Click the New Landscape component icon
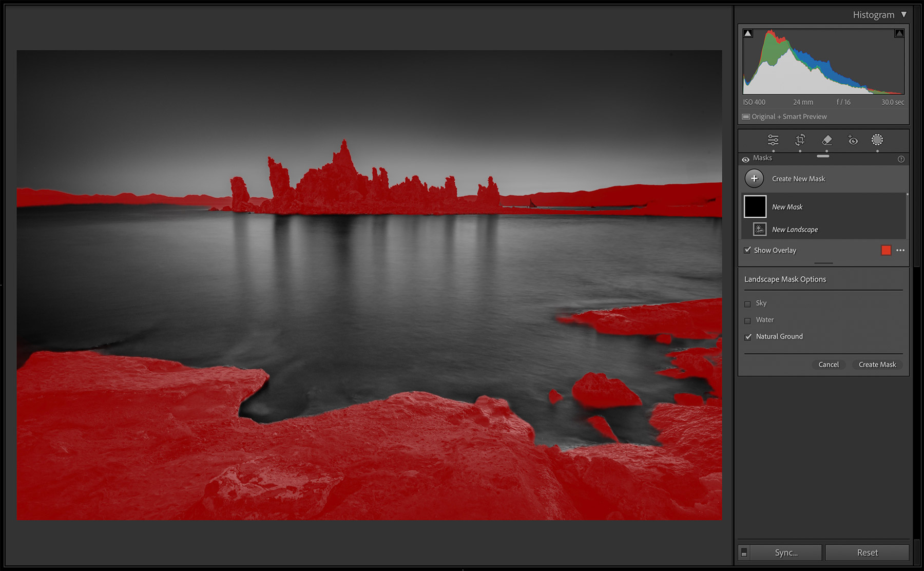 [x=760, y=229]
